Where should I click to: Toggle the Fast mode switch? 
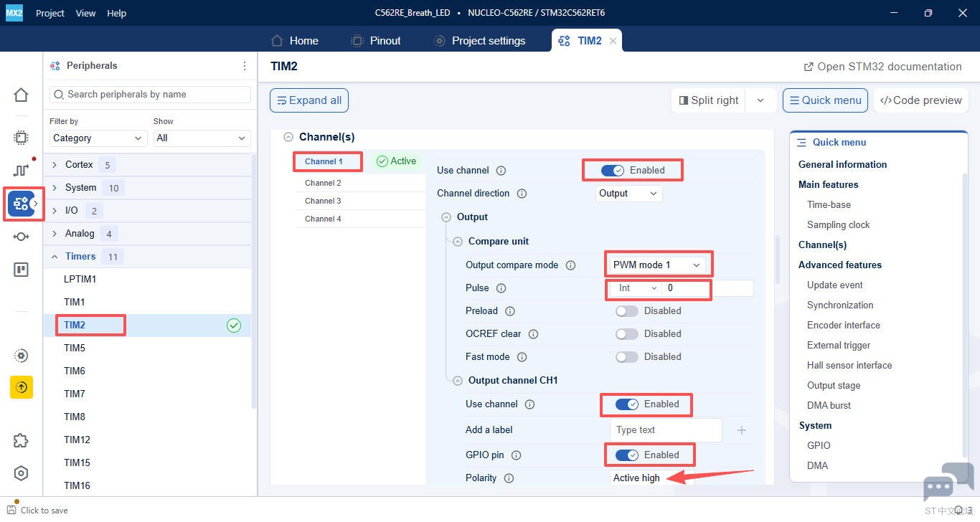626,357
